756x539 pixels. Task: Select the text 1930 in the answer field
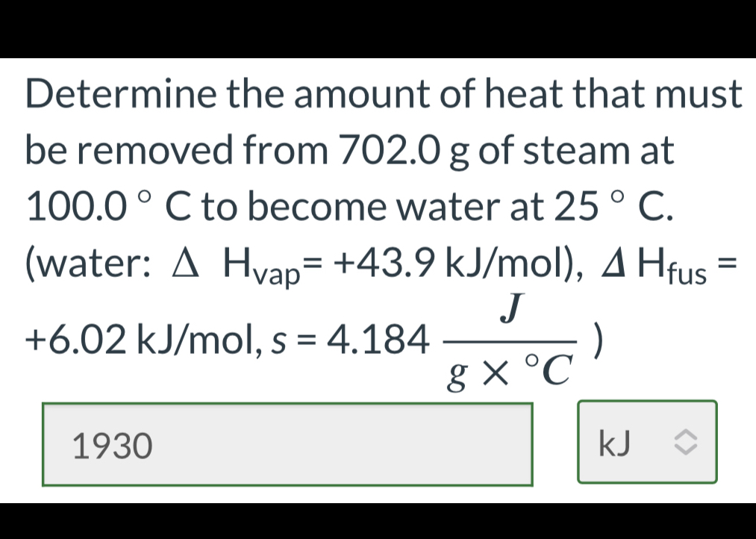point(112,446)
